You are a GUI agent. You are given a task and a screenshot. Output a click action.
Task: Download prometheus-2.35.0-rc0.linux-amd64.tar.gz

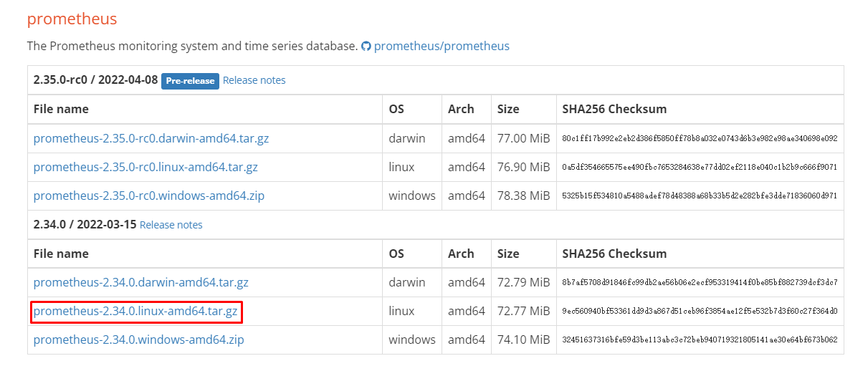coord(146,167)
